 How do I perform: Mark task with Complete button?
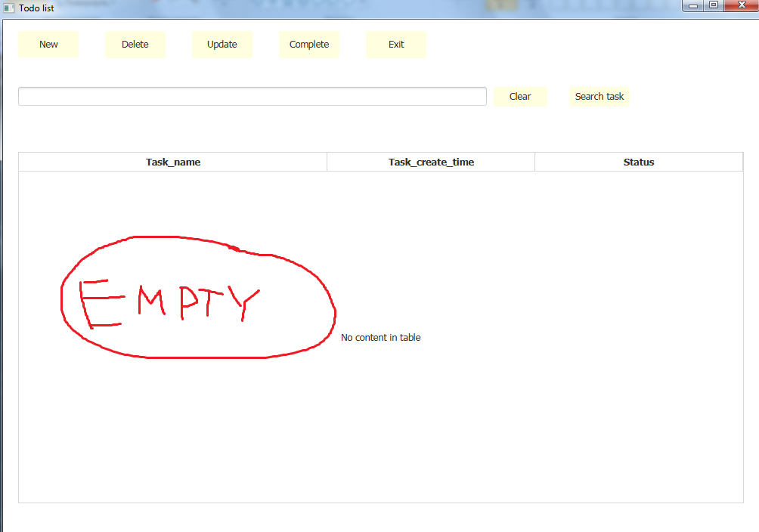[309, 45]
